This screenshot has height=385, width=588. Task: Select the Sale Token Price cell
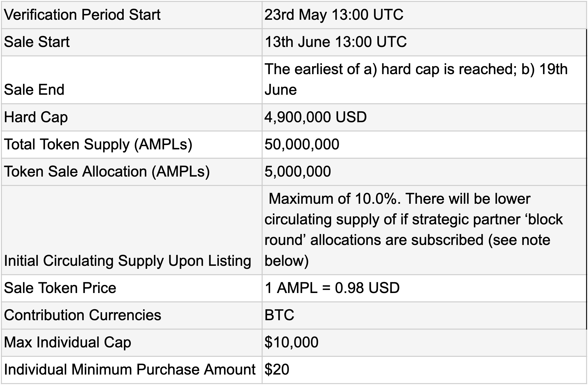coord(132,288)
